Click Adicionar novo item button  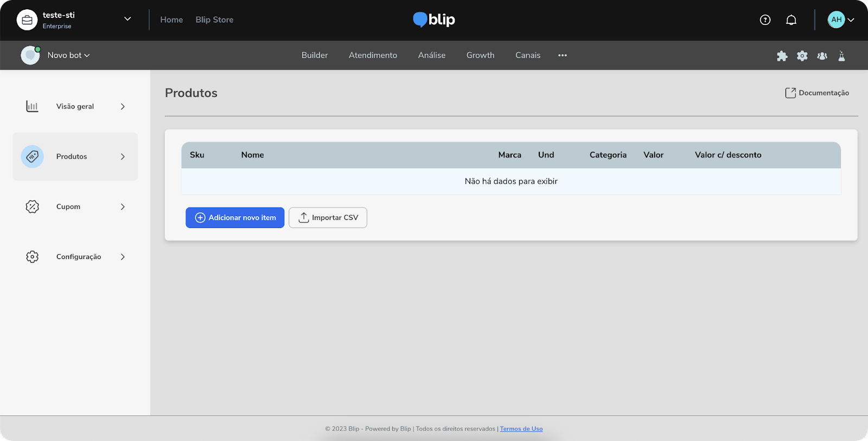pos(235,218)
